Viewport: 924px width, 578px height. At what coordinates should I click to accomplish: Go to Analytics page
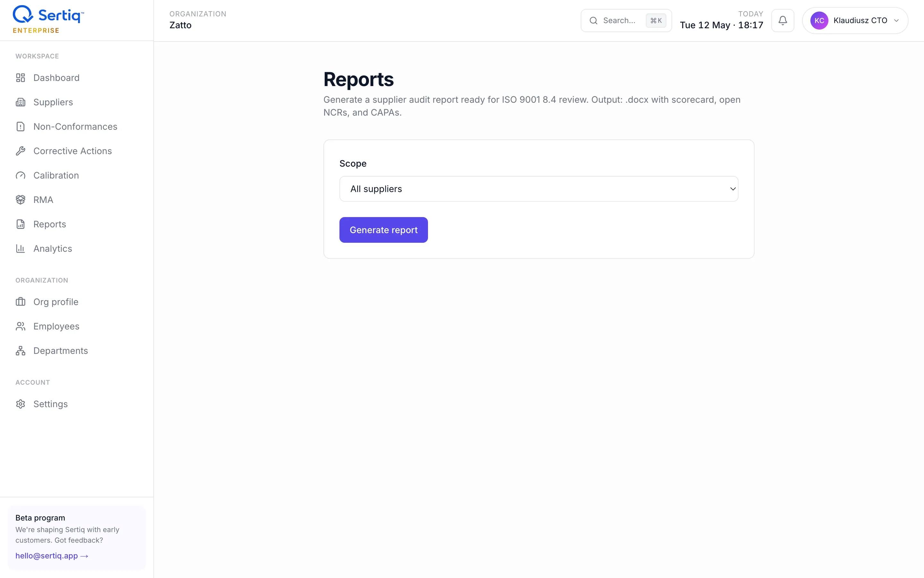click(77, 249)
